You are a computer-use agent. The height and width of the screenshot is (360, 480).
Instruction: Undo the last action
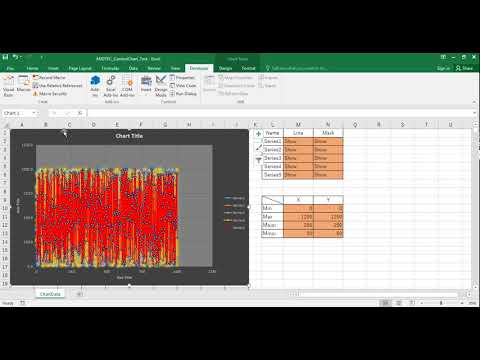point(15,58)
